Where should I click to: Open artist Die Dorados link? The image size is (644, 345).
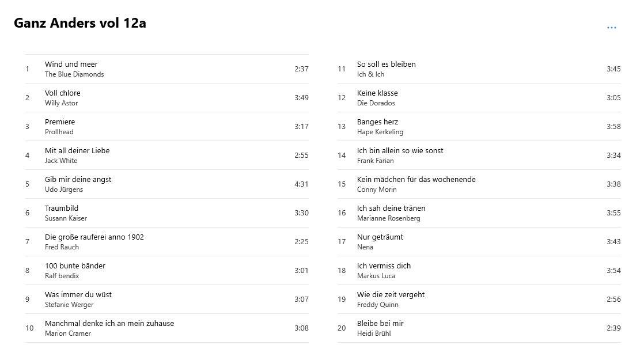[376, 103]
